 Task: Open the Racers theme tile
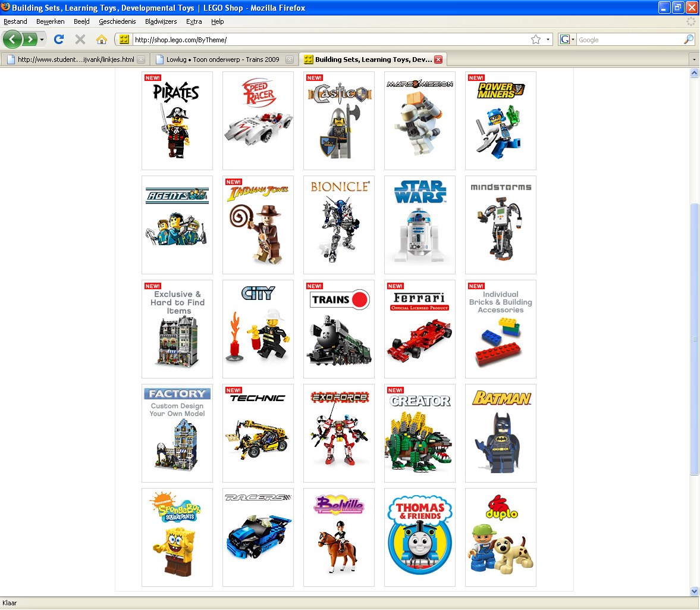[258, 537]
